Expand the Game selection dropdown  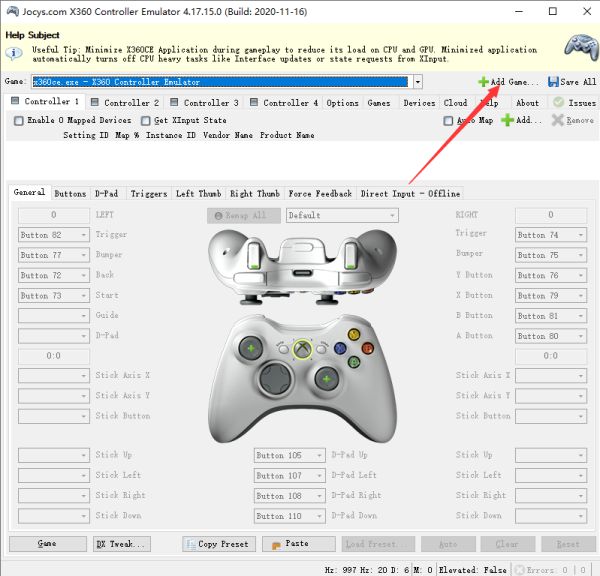[417, 82]
